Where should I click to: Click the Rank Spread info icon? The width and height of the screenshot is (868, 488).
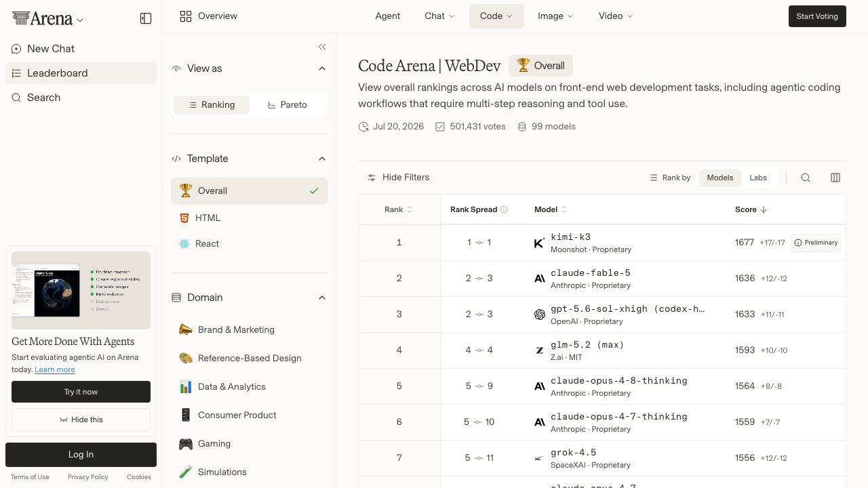(504, 209)
